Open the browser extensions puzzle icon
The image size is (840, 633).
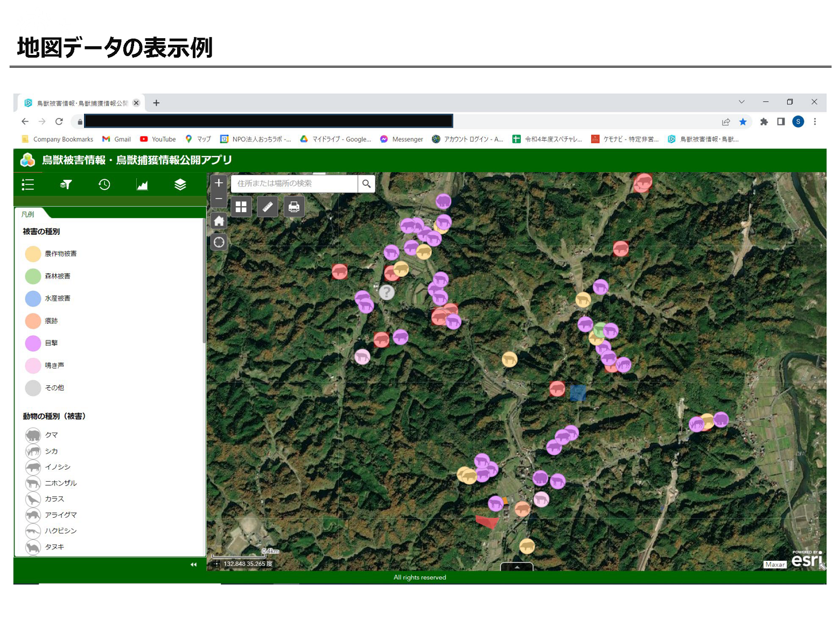click(764, 122)
